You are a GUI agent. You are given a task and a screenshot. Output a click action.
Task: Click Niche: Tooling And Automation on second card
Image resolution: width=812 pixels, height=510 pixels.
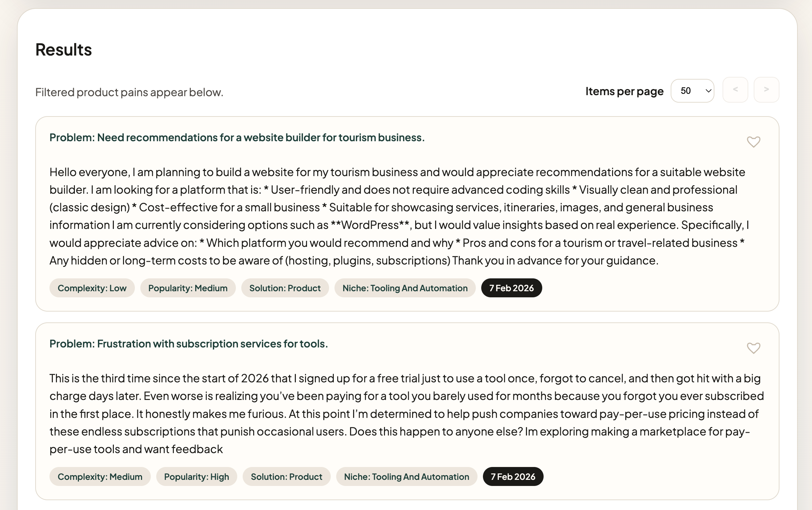tap(407, 476)
